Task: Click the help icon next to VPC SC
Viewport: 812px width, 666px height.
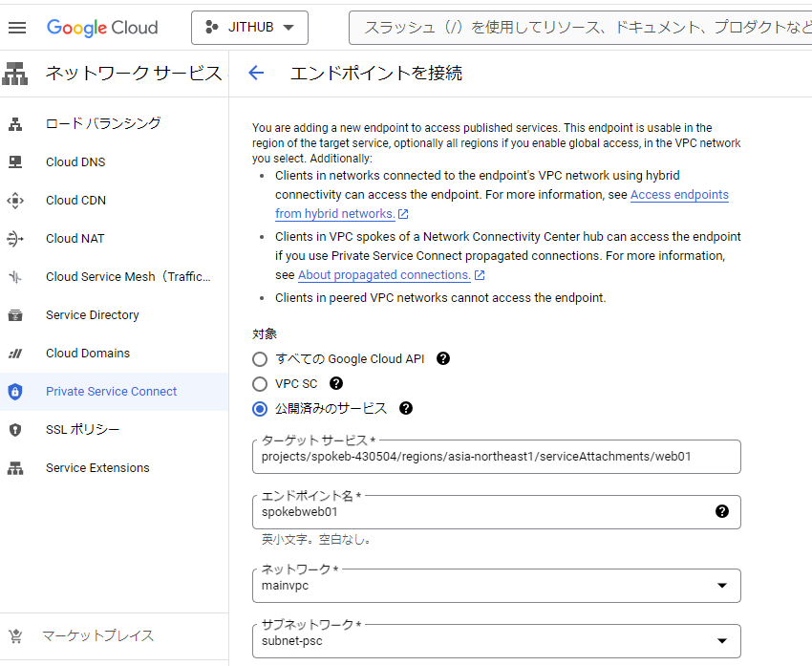Action: (336, 383)
